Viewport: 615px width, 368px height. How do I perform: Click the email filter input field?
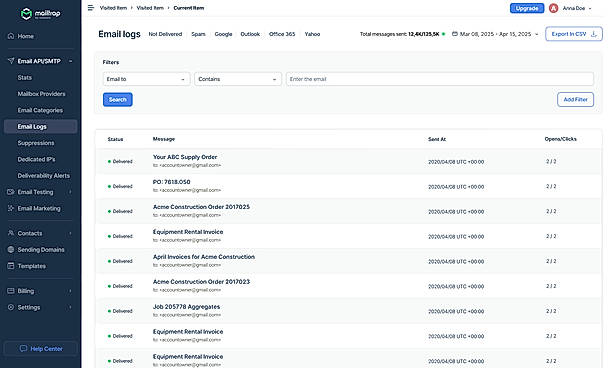pos(440,79)
